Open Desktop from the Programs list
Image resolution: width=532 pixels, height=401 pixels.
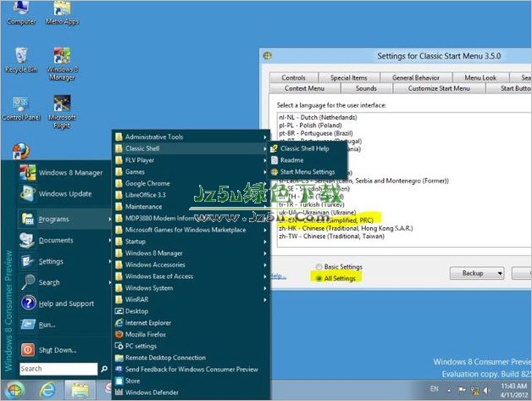coord(191,311)
